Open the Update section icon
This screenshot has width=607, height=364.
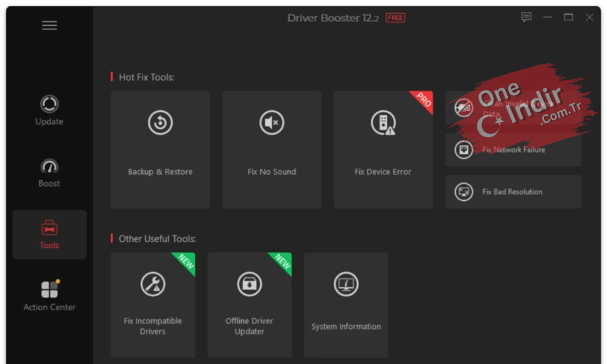click(x=49, y=105)
